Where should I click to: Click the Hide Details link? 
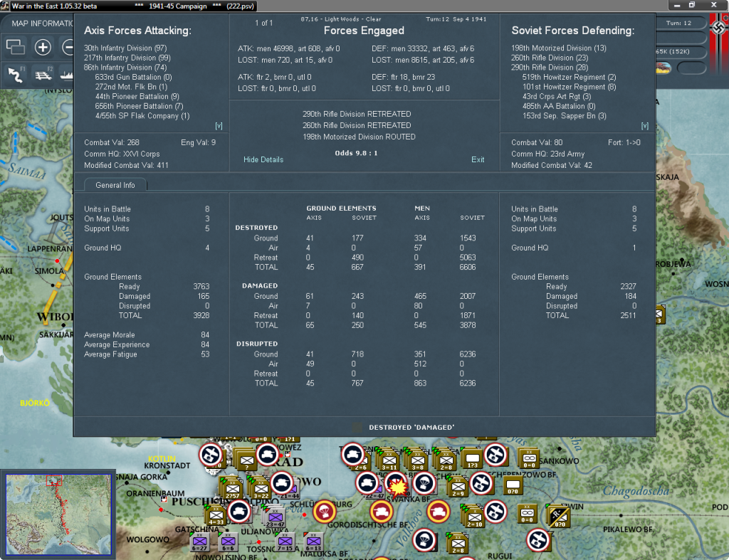(x=263, y=159)
